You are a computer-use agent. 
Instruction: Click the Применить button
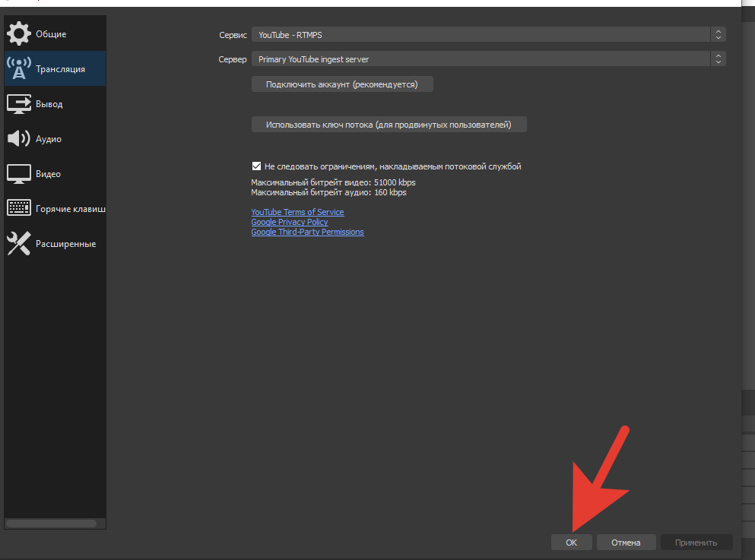coord(696,543)
